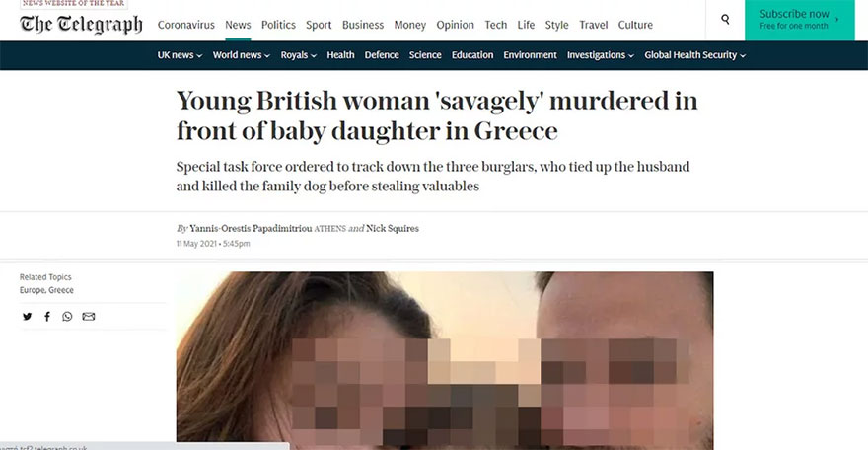Open the Sport section

(319, 25)
